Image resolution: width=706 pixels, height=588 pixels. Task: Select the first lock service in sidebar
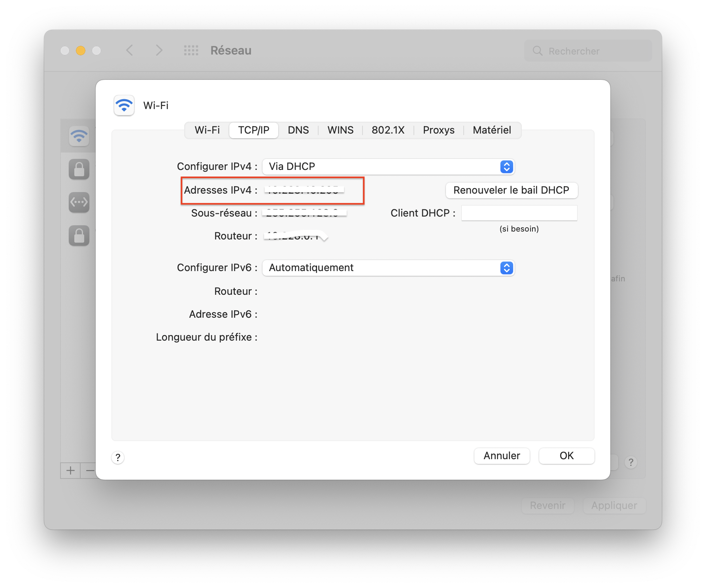79,170
